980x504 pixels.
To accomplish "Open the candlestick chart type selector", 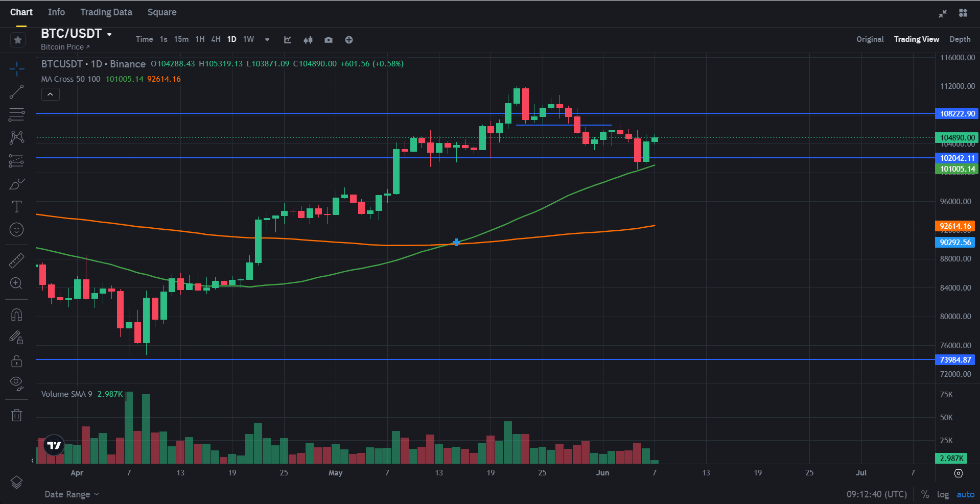I will pos(308,40).
